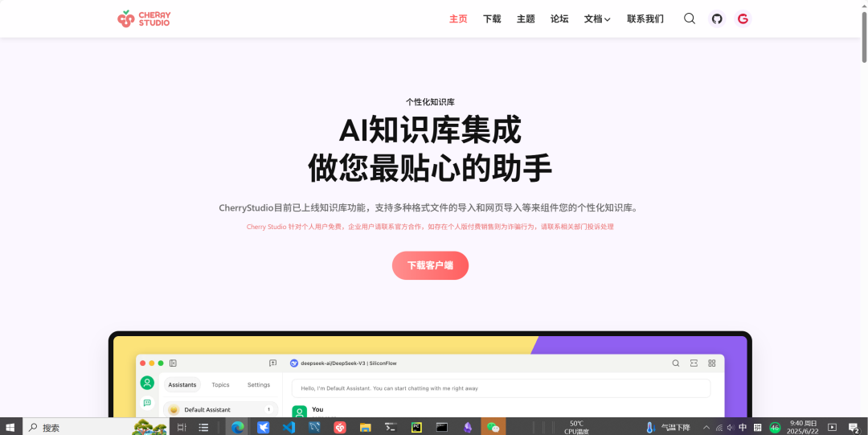Open the 主题 nav item
Screen dimensions: 868x435
point(526,18)
